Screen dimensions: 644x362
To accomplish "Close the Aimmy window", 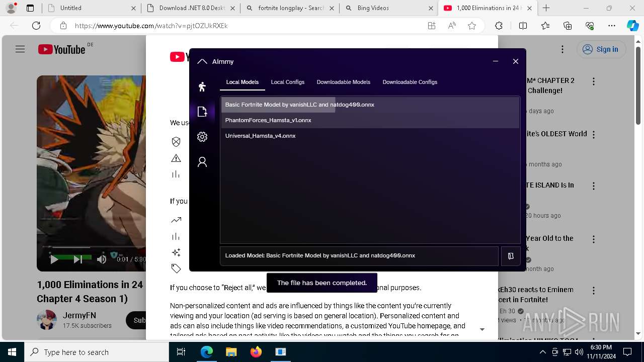I will [516, 61].
